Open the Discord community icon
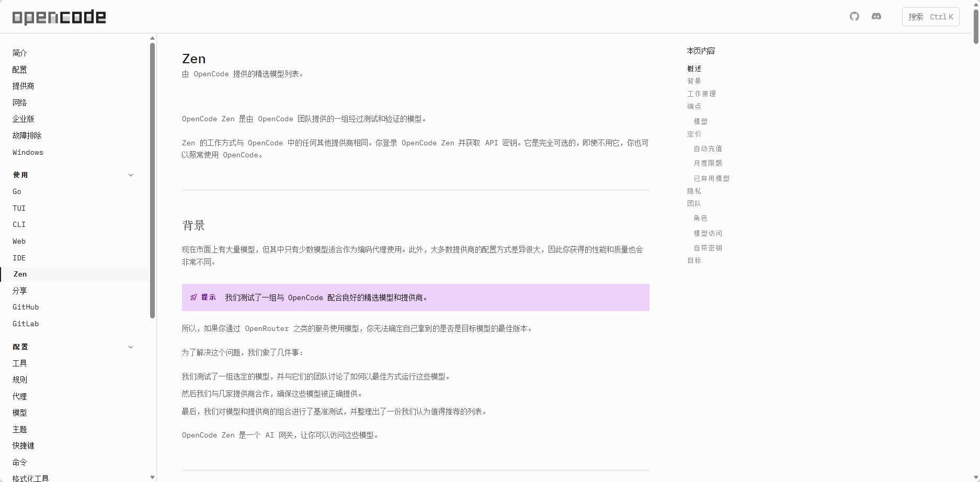 (876, 17)
